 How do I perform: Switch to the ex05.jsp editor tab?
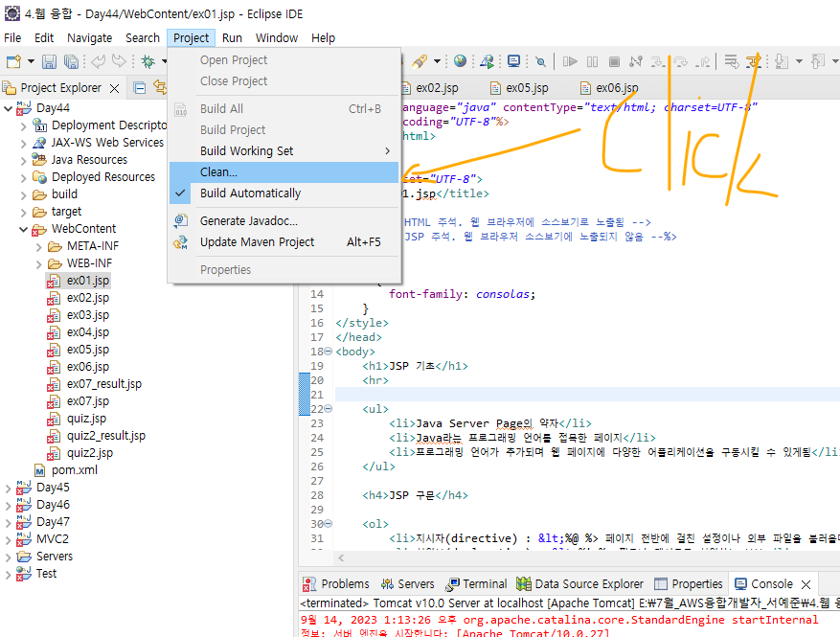(x=520, y=88)
